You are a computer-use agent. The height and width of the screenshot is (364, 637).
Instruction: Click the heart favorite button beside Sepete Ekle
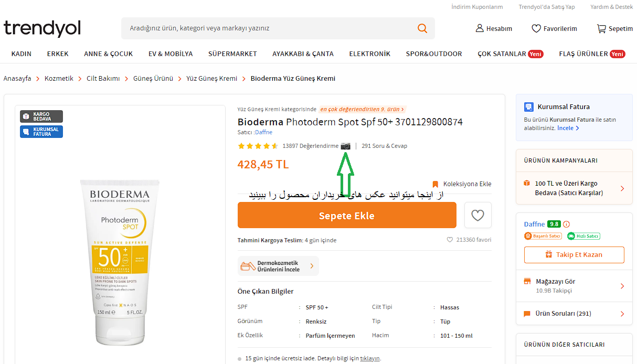click(477, 215)
